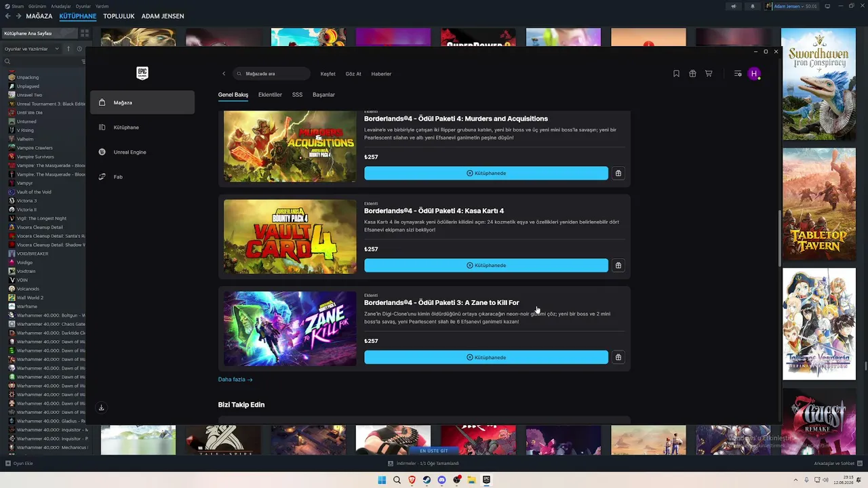Open Steam notifications bell
Viewport: 868px width, 488px height.
(752, 6)
